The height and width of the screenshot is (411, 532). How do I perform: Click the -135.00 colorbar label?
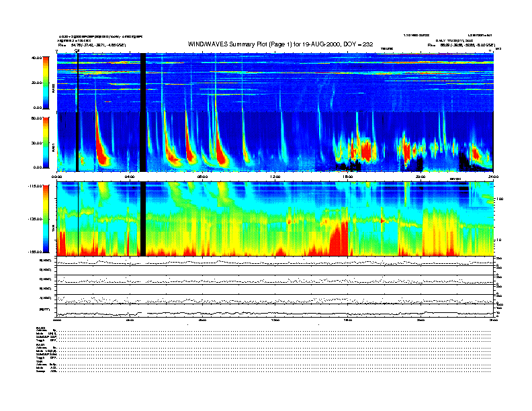click(x=36, y=219)
